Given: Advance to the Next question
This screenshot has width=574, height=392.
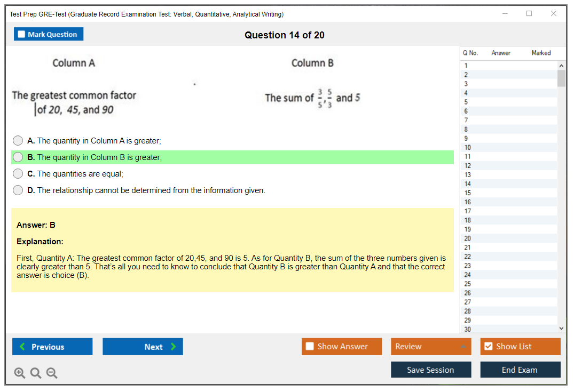Looking at the screenshot, I should (143, 347).
